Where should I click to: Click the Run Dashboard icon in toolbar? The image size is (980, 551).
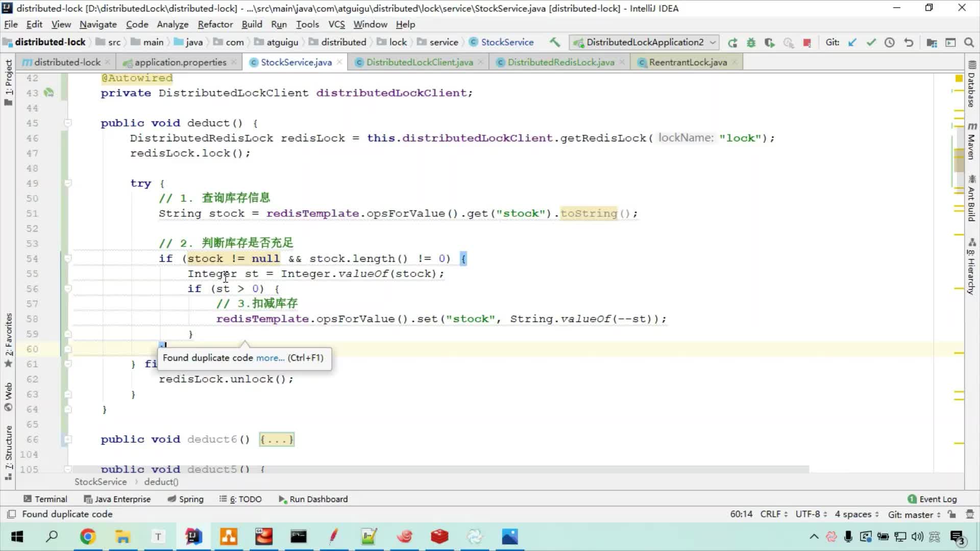pyautogui.click(x=282, y=498)
